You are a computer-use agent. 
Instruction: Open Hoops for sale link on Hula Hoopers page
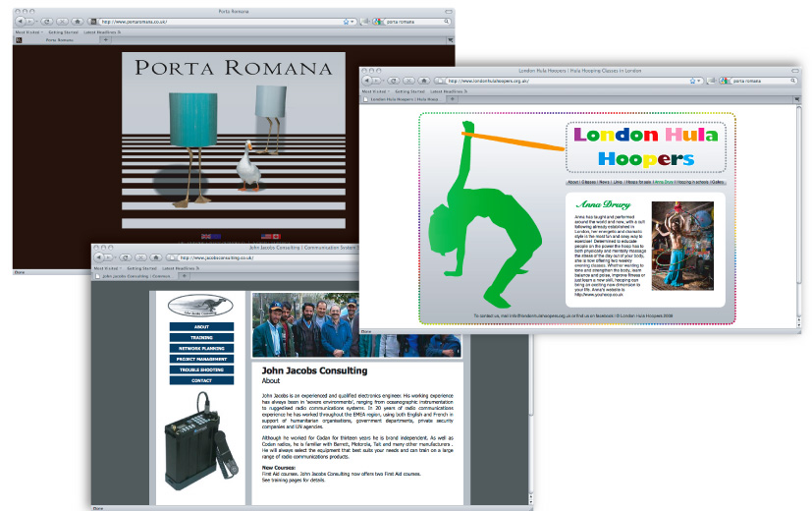[x=638, y=182]
